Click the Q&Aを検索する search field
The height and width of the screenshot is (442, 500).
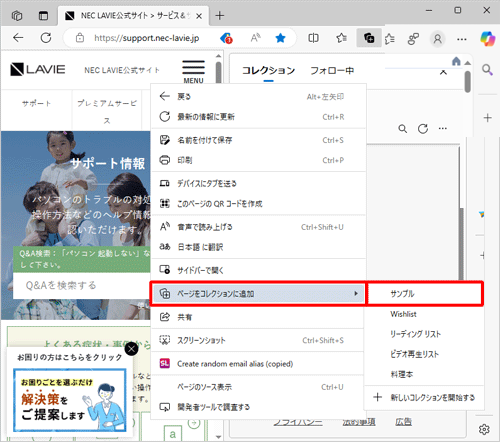82,285
